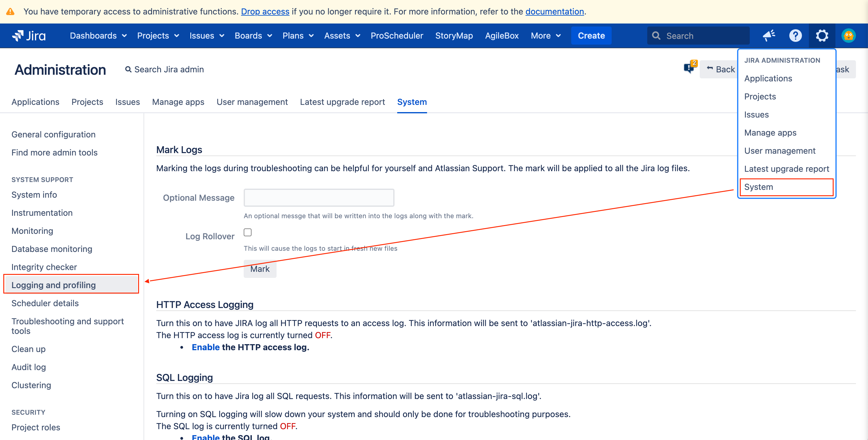Click Enable the HTTP access log link
The height and width of the screenshot is (440, 868).
click(x=206, y=347)
